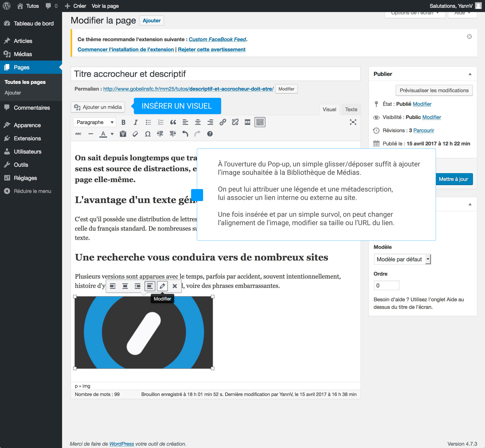Open the Extensions menu
This screenshot has height=448, width=485.
click(31, 138)
